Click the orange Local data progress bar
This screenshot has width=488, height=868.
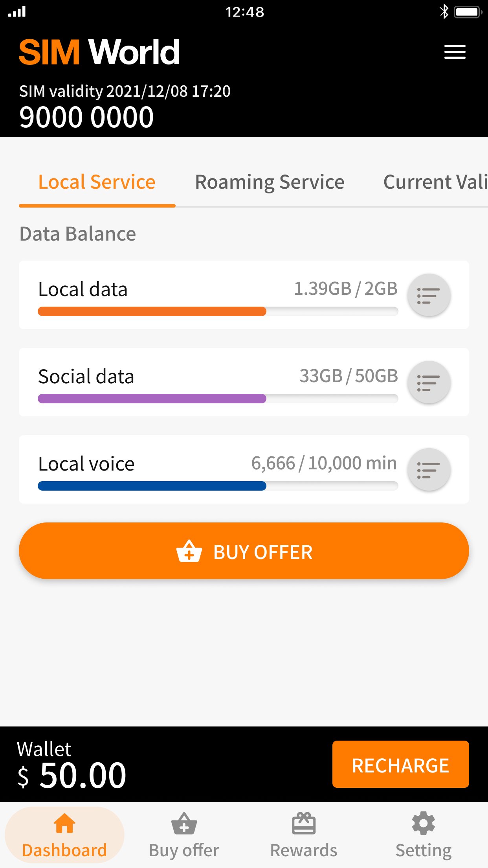tap(152, 311)
